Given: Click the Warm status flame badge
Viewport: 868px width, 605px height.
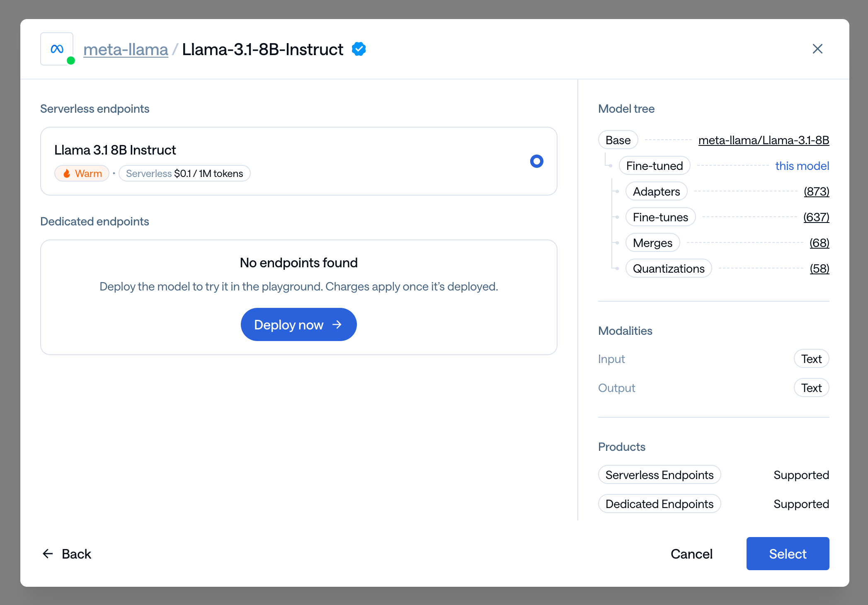Looking at the screenshot, I should [82, 173].
